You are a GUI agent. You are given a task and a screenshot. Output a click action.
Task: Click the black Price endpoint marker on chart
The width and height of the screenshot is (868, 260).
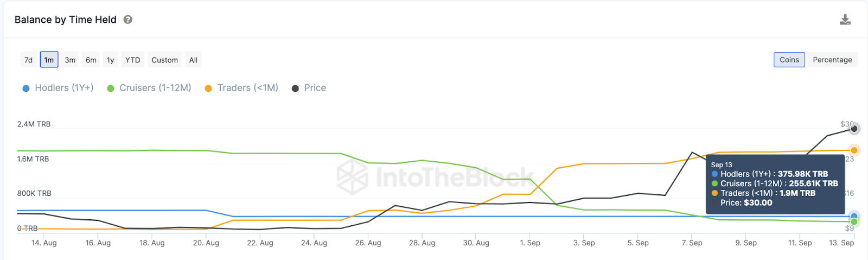click(x=854, y=129)
